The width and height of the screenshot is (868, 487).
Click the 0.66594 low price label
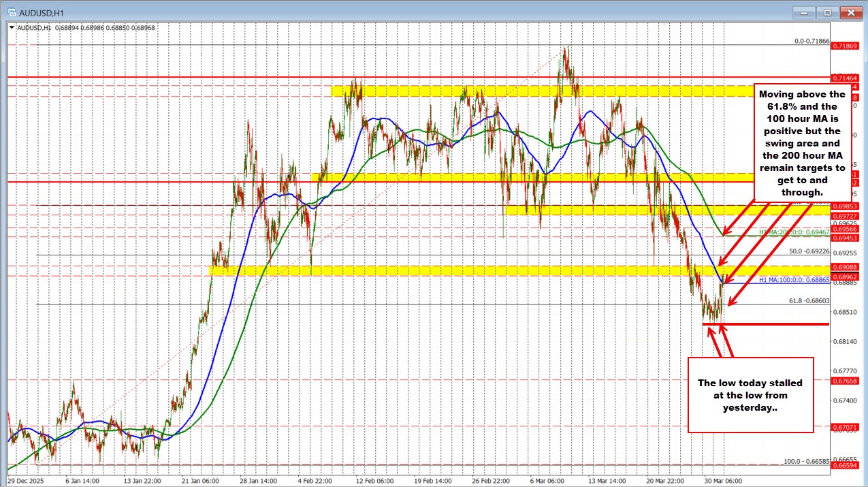(843, 467)
